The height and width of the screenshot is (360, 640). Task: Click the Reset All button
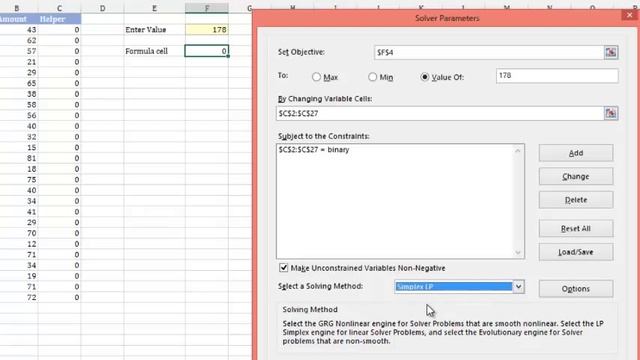[576, 229]
